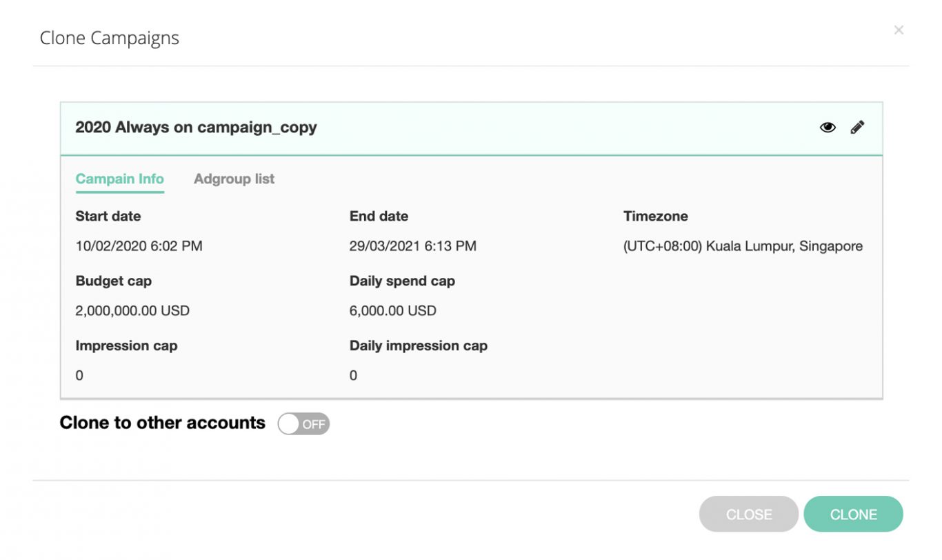Click the Start date label
The image size is (942, 560).
coord(108,216)
